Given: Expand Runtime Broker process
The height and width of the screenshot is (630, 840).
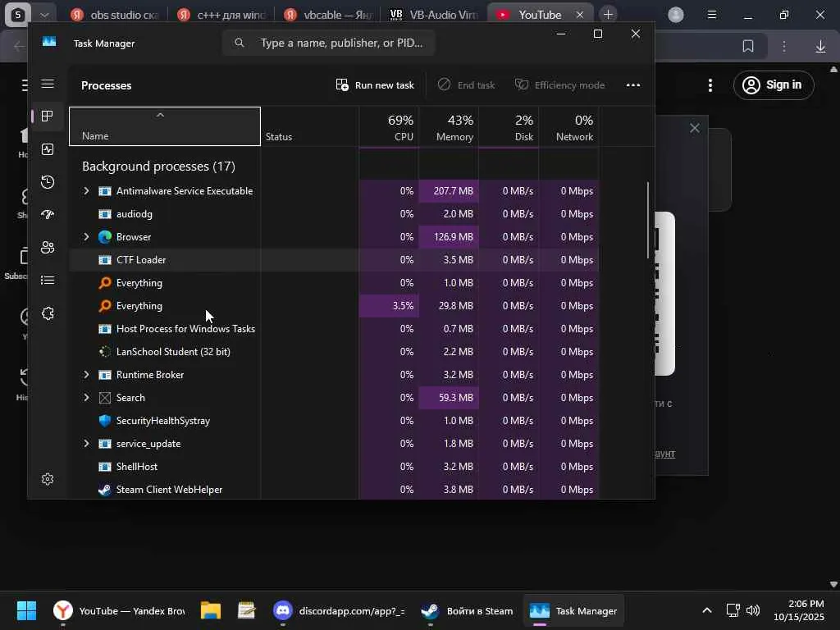Looking at the screenshot, I should click(x=86, y=374).
